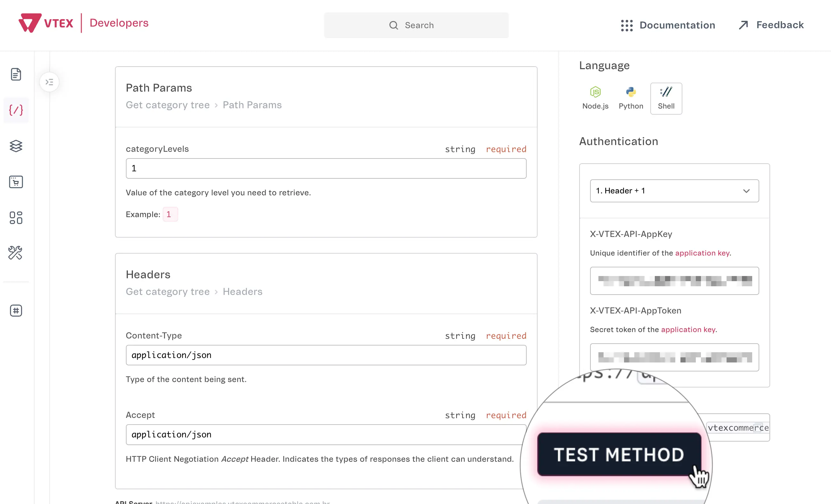Click the Search box

pyautogui.click(x=416, y=25)
